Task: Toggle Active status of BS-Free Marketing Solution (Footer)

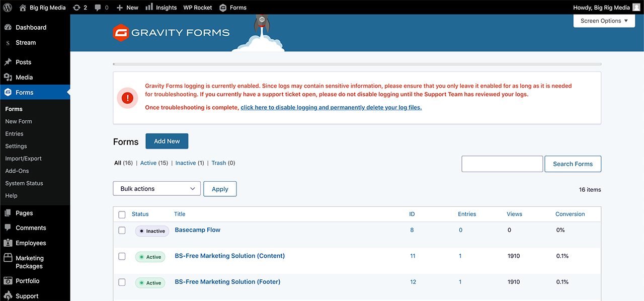Action: click(x=150, y=283)
